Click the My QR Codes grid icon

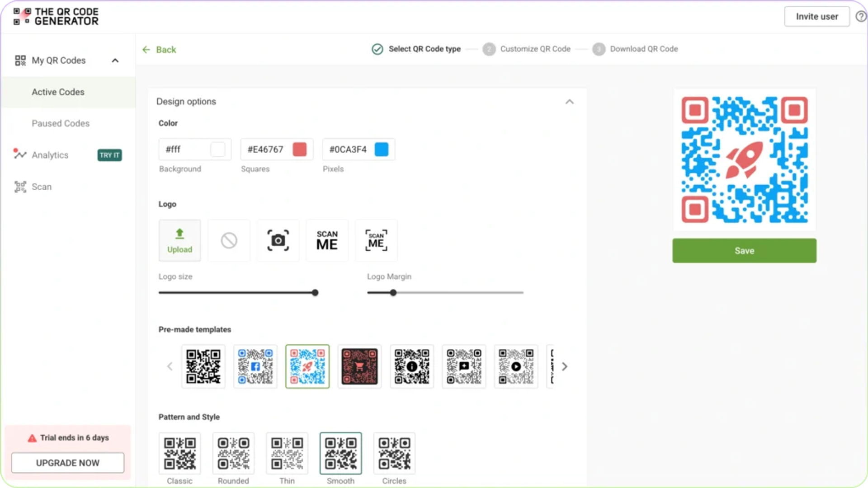tap(20, 61)
